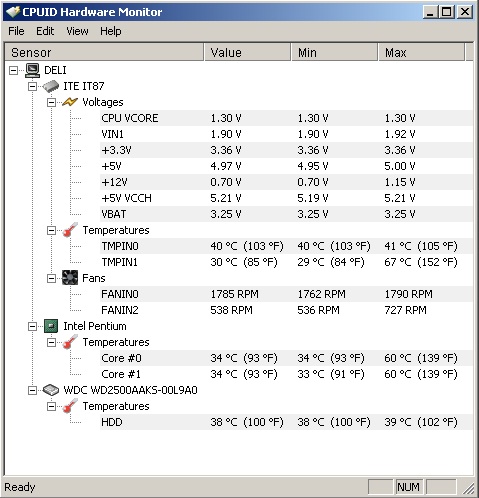Image resolution: width=479 pixels, height=498 pixels.
Task: Click the Value column header
Action: [x=247, y=52]
